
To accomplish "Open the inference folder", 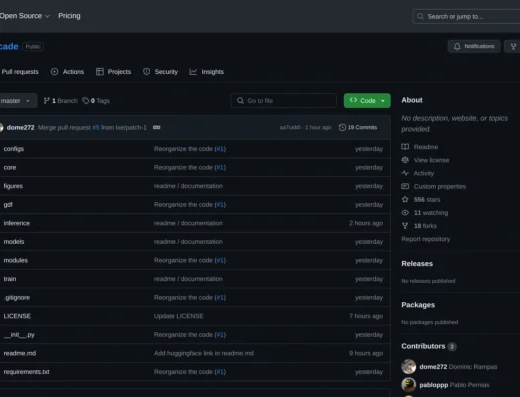I will point(17,223).
